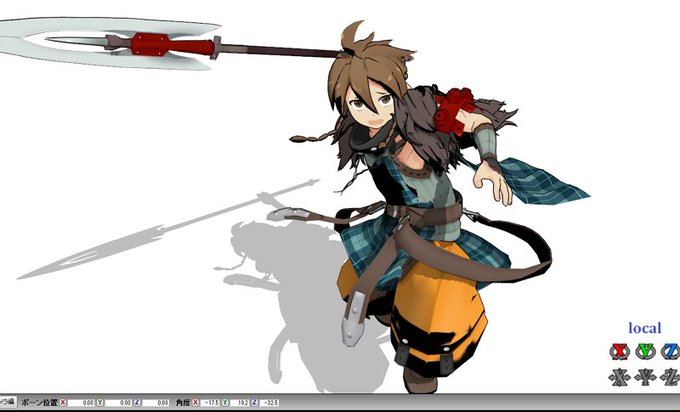
Task: Click the blue Z marker beside bone position
Action: [137, 402]
